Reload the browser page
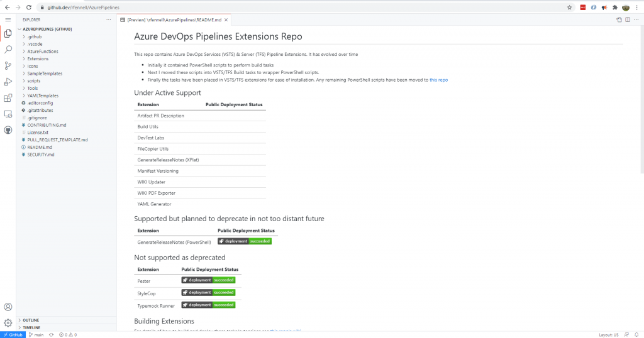Viewport: 644px width, 338px height. pos(29,8)
